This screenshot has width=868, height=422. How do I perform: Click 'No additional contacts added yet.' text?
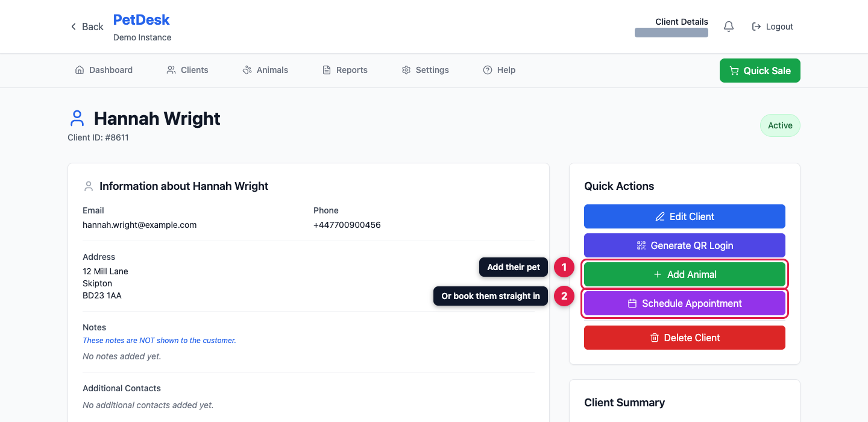coord(148,405)
